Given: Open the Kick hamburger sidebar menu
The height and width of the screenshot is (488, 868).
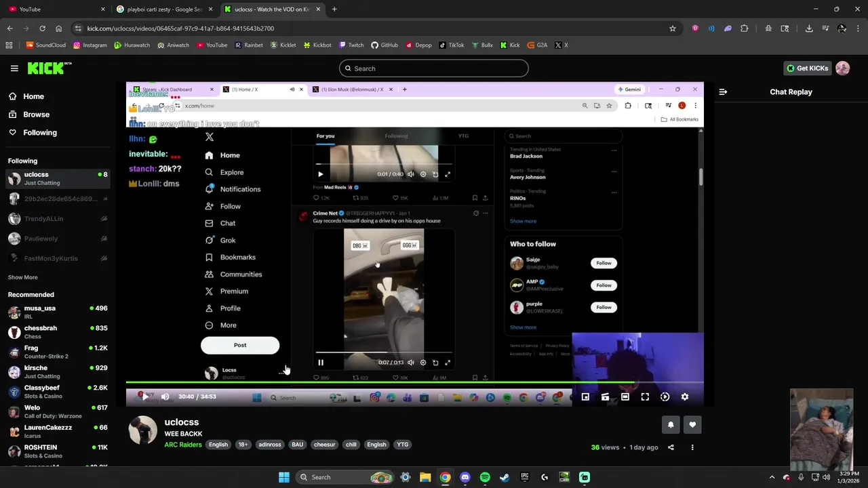Looking at the screenshot, I should [x=14, y=68].
